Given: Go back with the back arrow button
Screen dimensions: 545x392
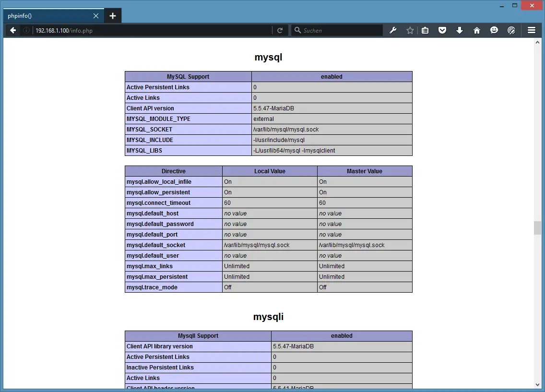Looking at the screenshot, I should coord(13,31).
